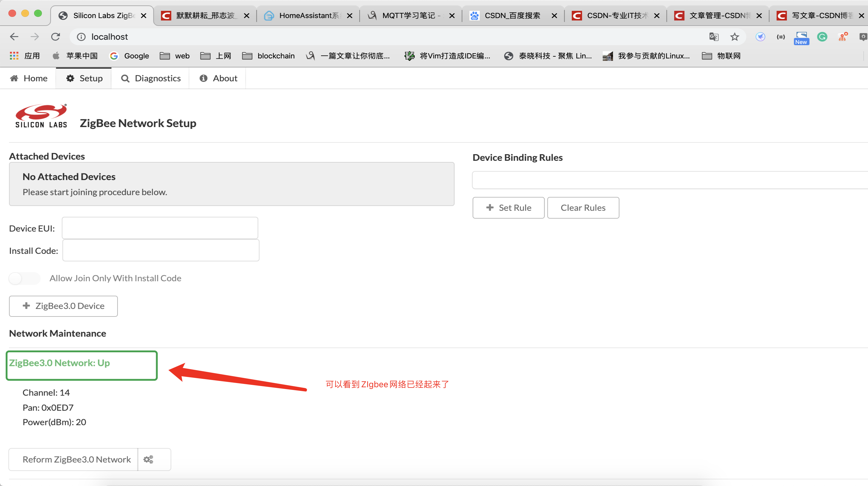
Task: Open the Diagnostics page tab
Action: point(150,78)
